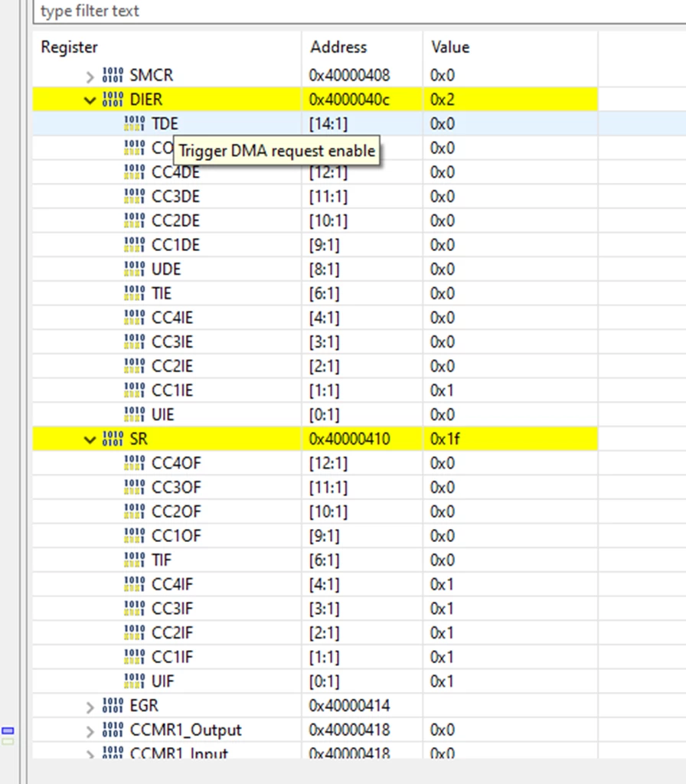Click the CC2DE bitfield icon
The image size is (686, 784).
pyautogui.click(x=135, y=220)
